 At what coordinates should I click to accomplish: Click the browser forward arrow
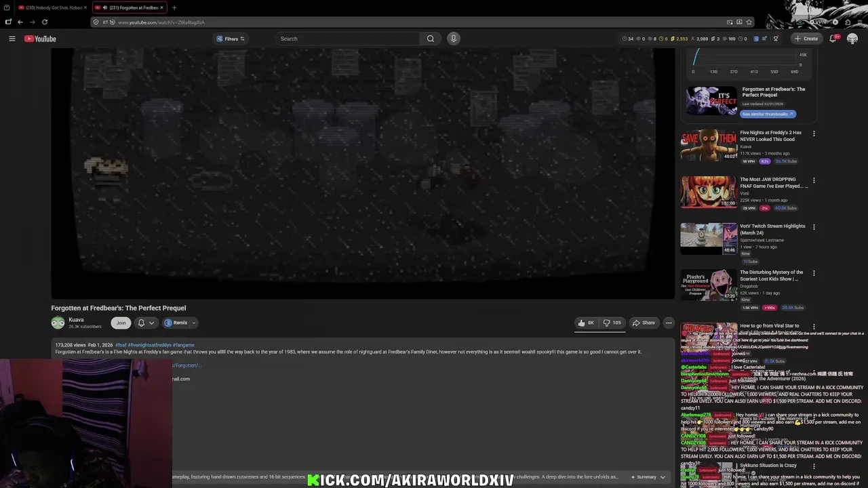(32, 22)
